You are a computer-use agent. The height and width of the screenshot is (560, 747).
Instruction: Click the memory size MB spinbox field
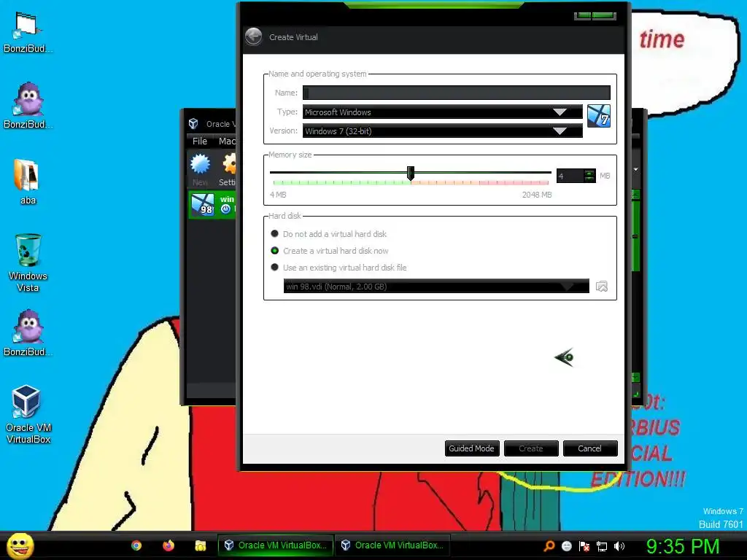[570, 176]
